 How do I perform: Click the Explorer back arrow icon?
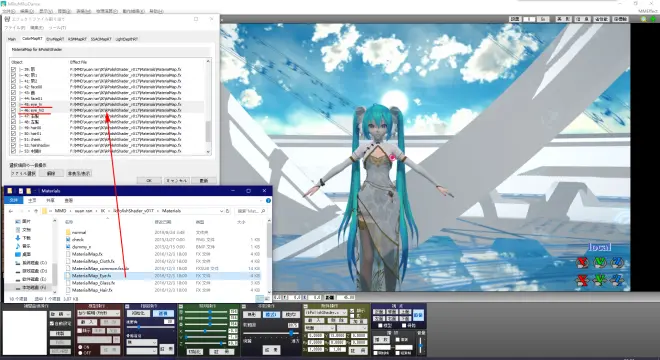coord(11,211)
